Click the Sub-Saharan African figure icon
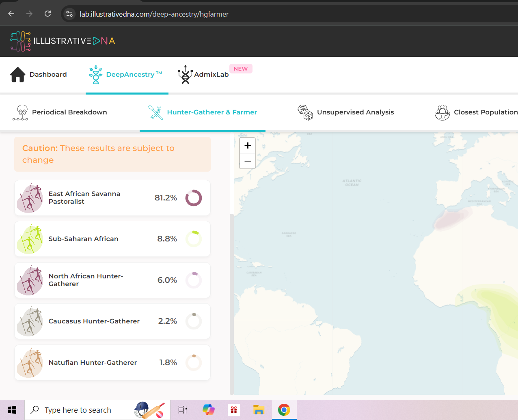518x420 pixels. pyautogui.click(x=30, y=239)
